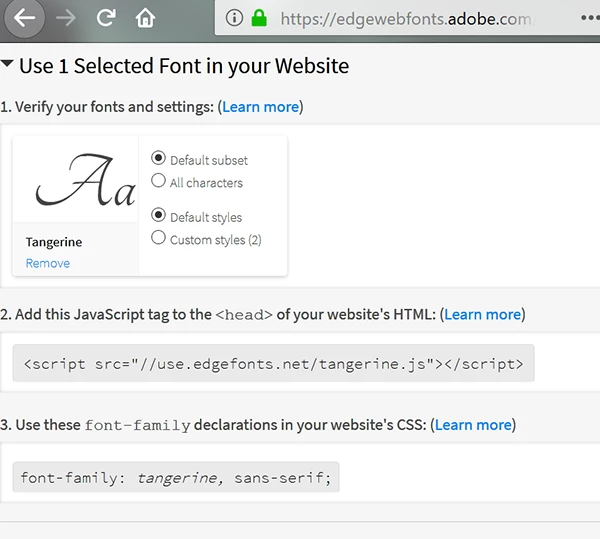
Task: Click the font-family CSS code snippet
Action: coord(176,478)
